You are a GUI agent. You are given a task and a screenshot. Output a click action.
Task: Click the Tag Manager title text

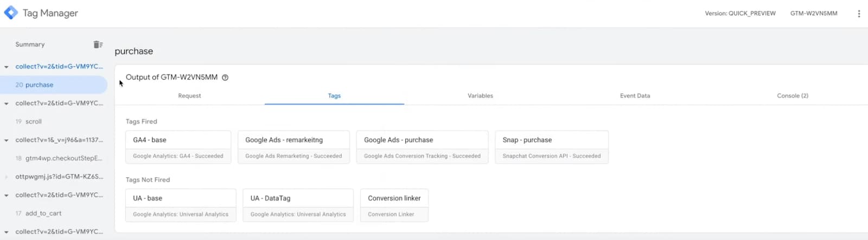pos(50,13)
